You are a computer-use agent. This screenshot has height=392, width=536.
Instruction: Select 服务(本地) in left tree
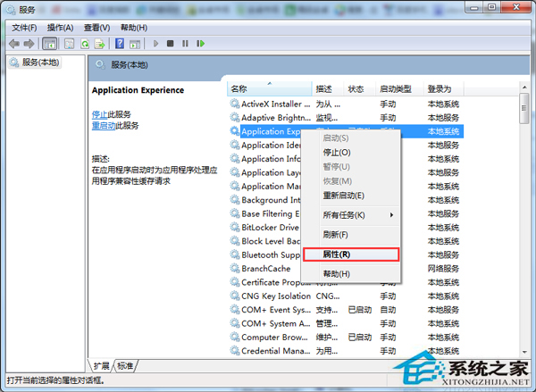coord(42,63)
